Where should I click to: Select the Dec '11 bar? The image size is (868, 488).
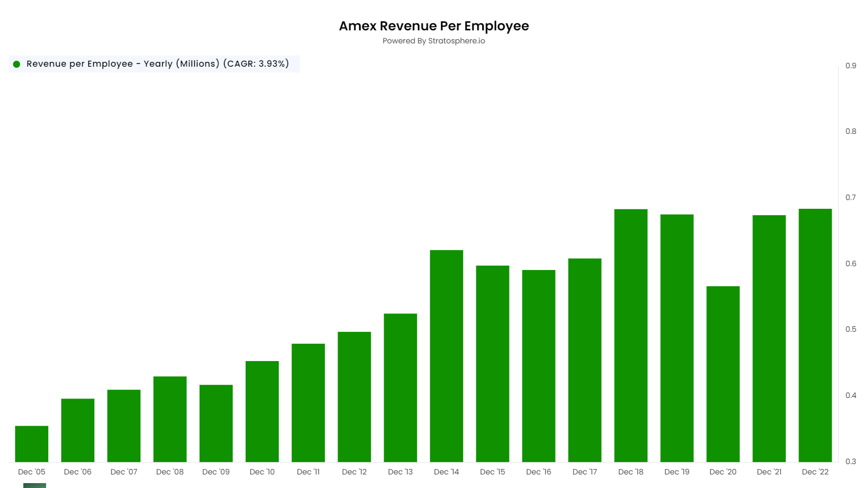click(x=308, y=403)
